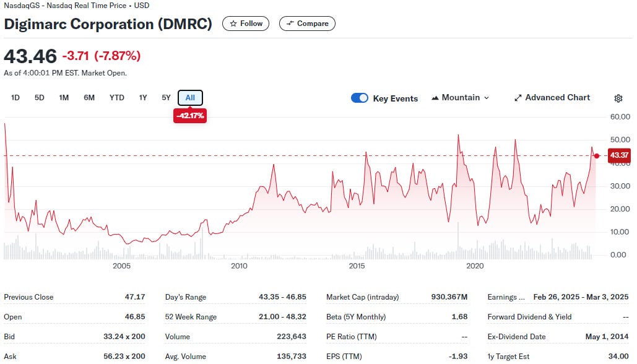Image resolution: width=637 pixels, height=364 pixels.
Task: Follow Digimarc Corporation stock
Action: pos(246,24)
